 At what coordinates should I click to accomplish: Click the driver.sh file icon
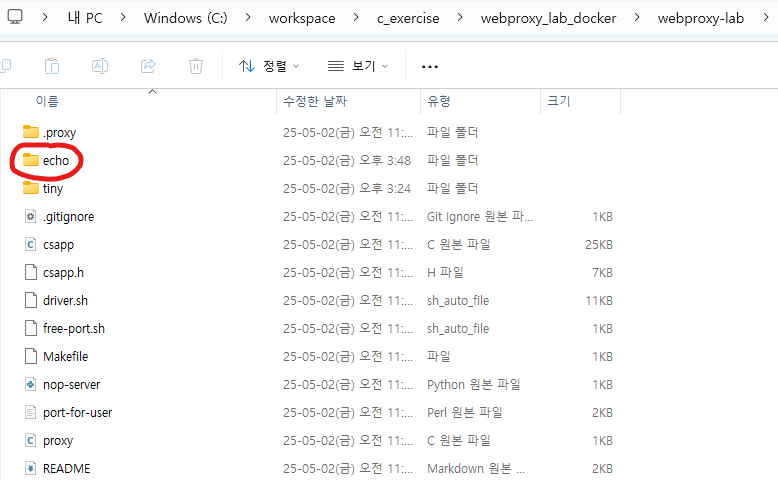pos(31,300)
